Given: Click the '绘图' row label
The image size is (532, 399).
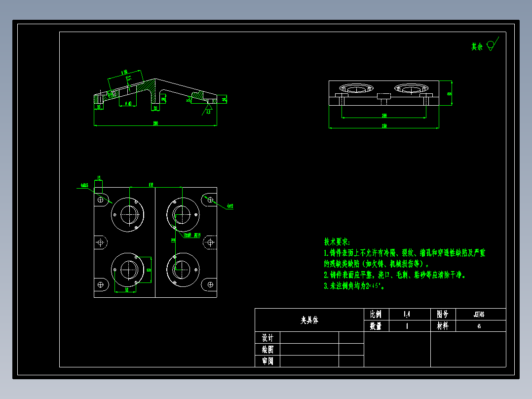Looking at the screenshot, I should click(267, 350).
